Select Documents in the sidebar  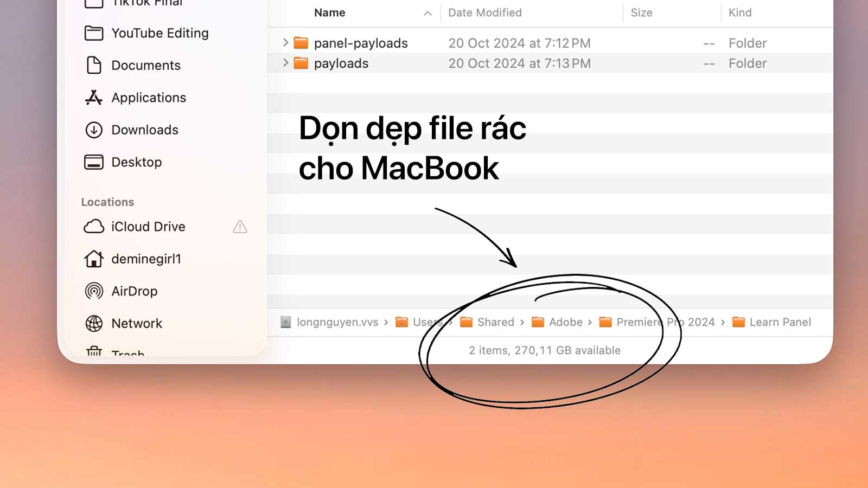point(145,66)
